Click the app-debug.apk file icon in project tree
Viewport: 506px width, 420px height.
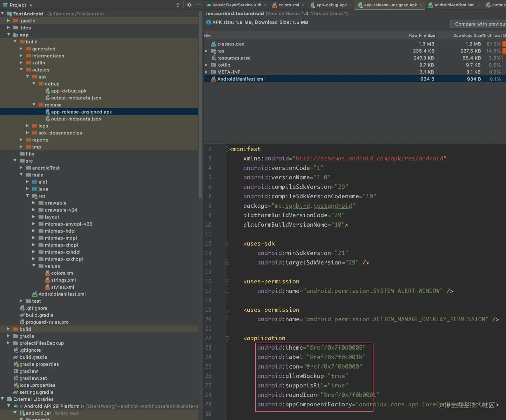tap(48, 91)
